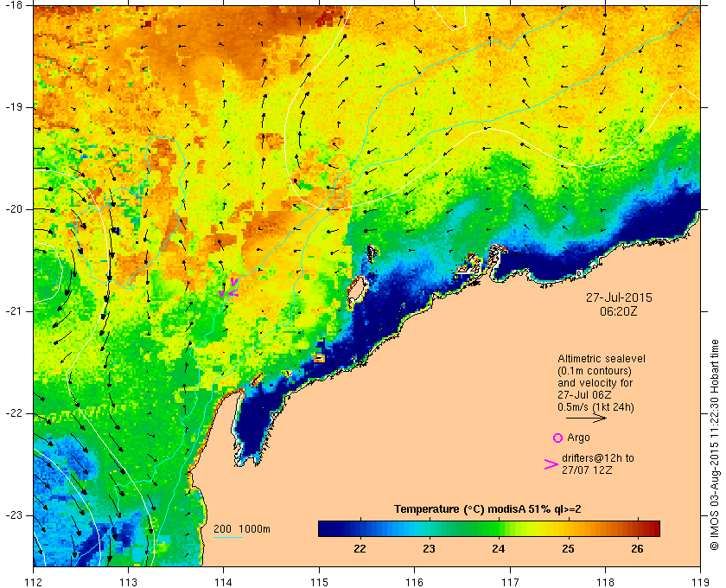
Task: Click the magenta drifter markers near 114E
Action: point(229,288)
